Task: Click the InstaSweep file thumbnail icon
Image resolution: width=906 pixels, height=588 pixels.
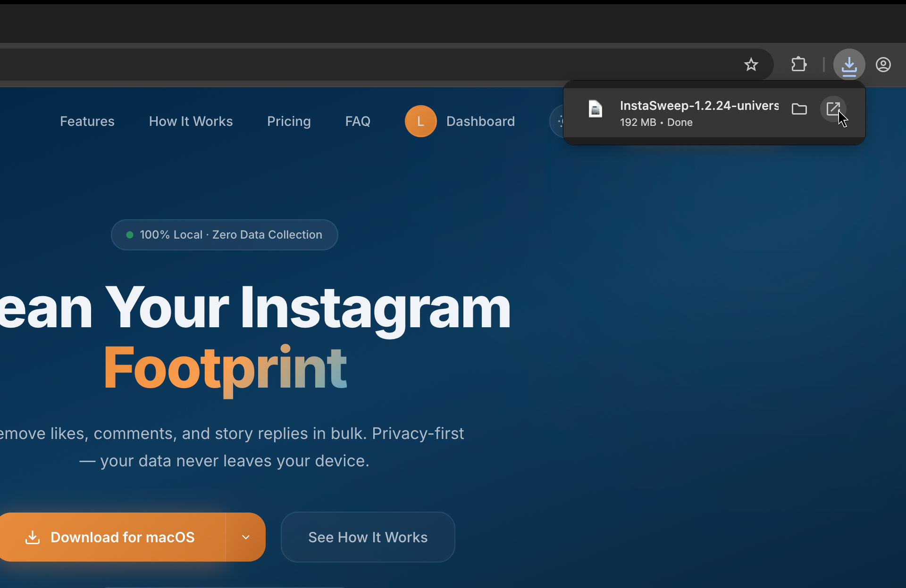Action: (x=596, y=109)
